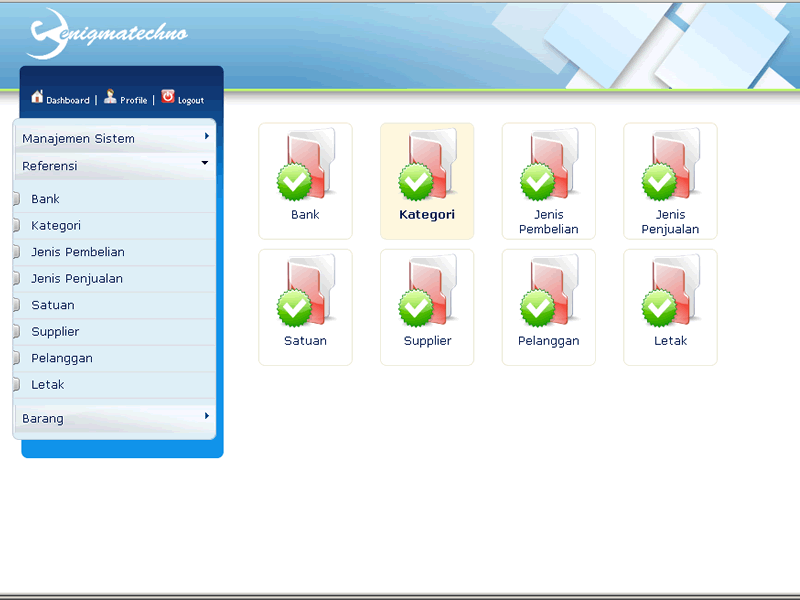
Task: Open the Jenis Penjualan folder icon
Action: 671,164
